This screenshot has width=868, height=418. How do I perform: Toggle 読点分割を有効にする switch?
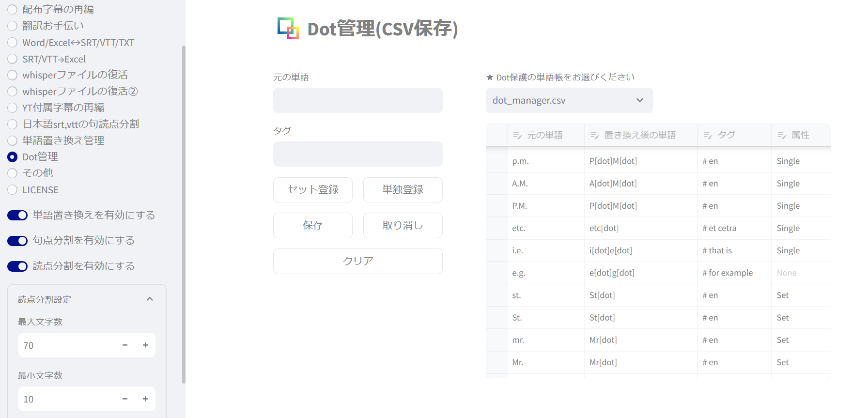coord(17,266)
